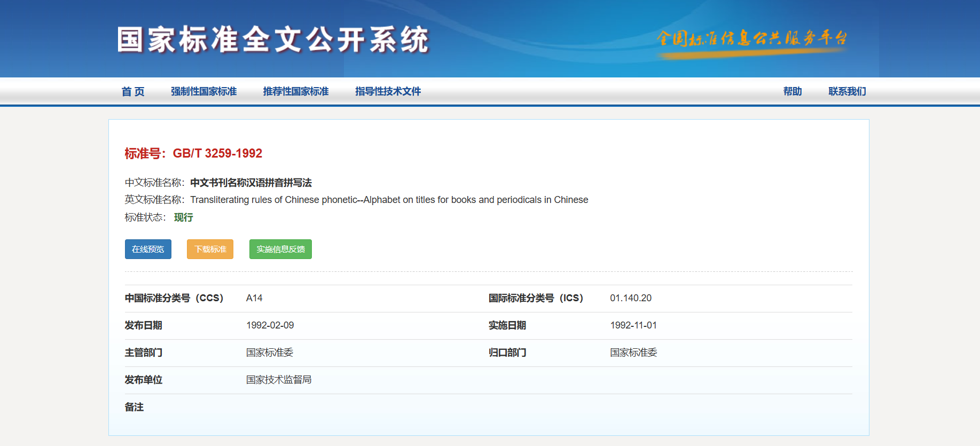The image size is (980, 446).
Task: Click the green 现行 status label
Action: pyautogui.click(x=183, y=217)
